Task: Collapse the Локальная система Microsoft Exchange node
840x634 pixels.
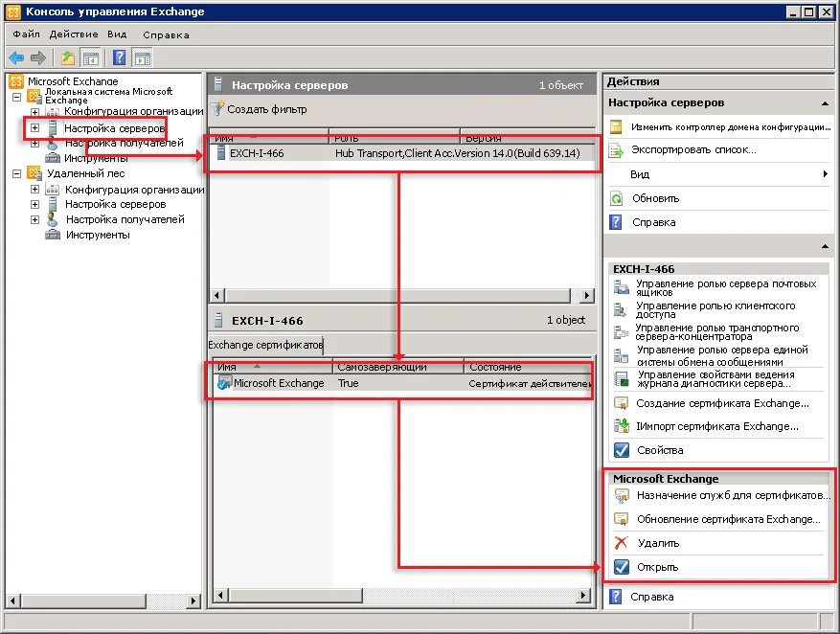Action: (x=16, y=97)
